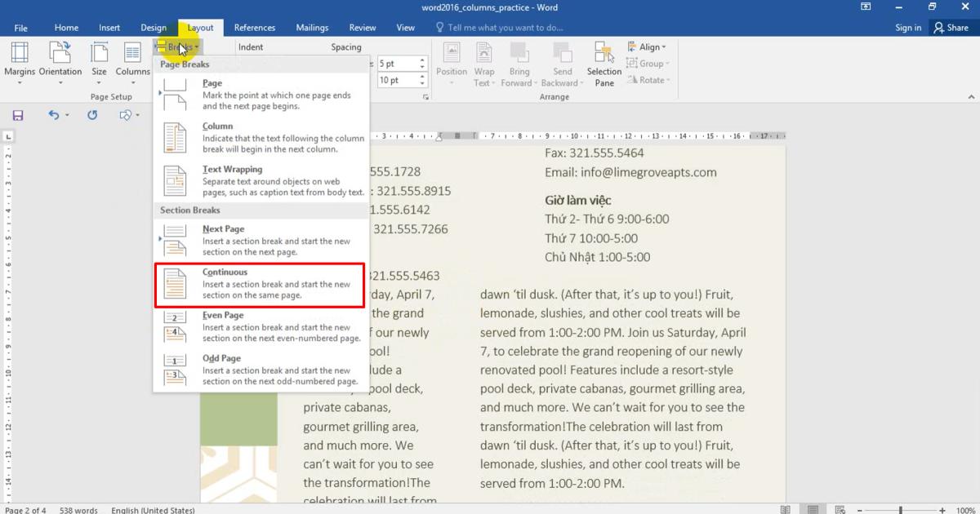Image resolution: width=980 pixels, height=514 pixels.
Task: Click the Margins icon in Page Setup
Action: pyautogui.click(x=20, y=54)
